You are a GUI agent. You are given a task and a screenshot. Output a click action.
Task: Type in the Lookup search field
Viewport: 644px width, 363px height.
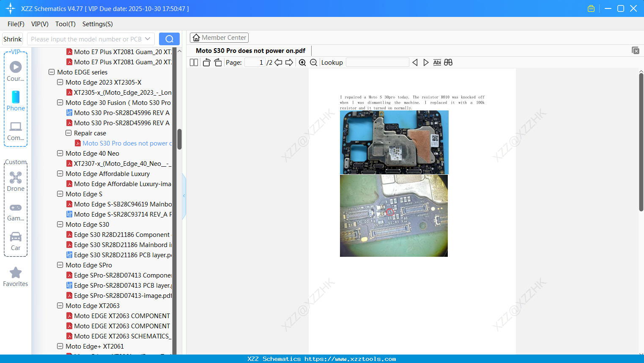point(377,62)
